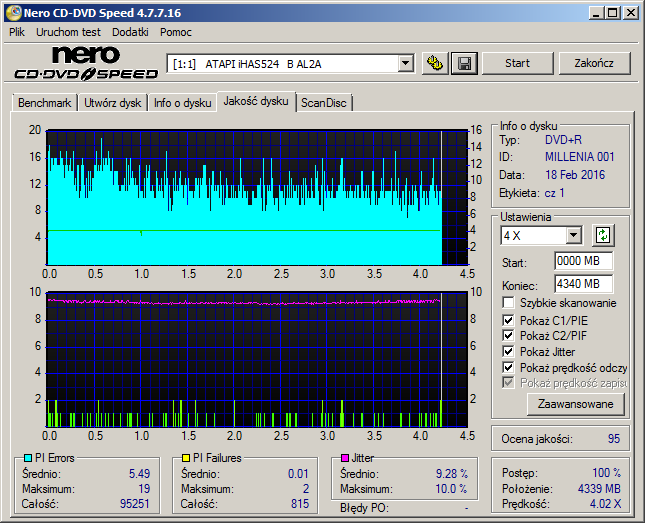Close the Nero CD-DVD Speed window
Screen dimensions: 645x523
tap(631, 13)
